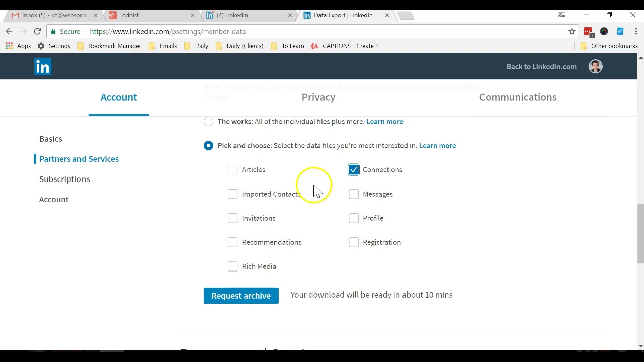This screenshot has width=644, height=362.
Task: Close the Data Export tab
Action: pos(387,15)
